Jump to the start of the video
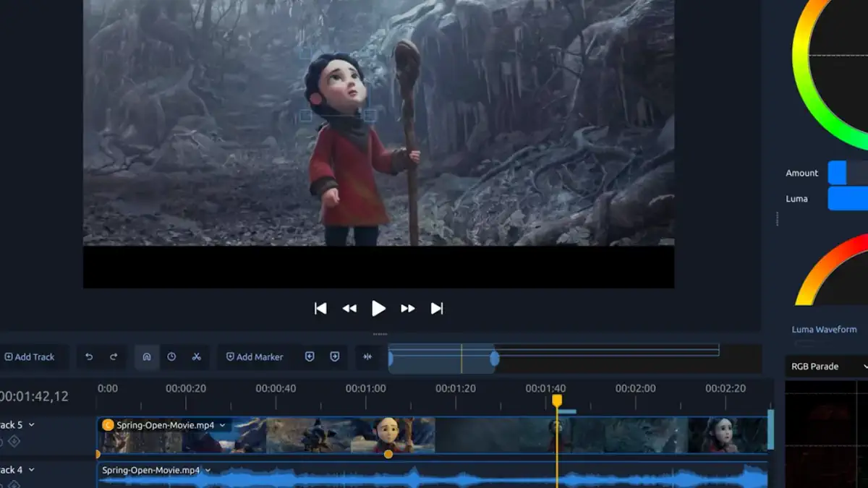 click(x=320, y=309)
